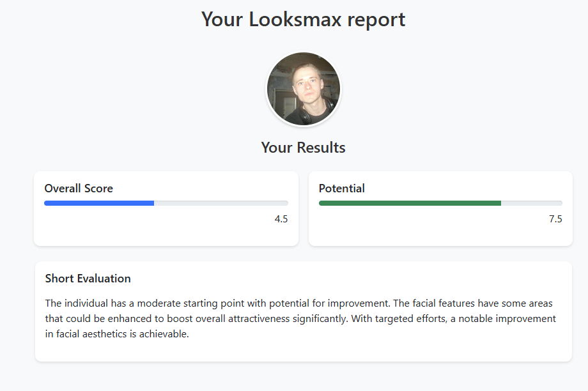Click the gray unfilled Potential bar end
Screen dimensions: 588x391
(x=532, y=203)
